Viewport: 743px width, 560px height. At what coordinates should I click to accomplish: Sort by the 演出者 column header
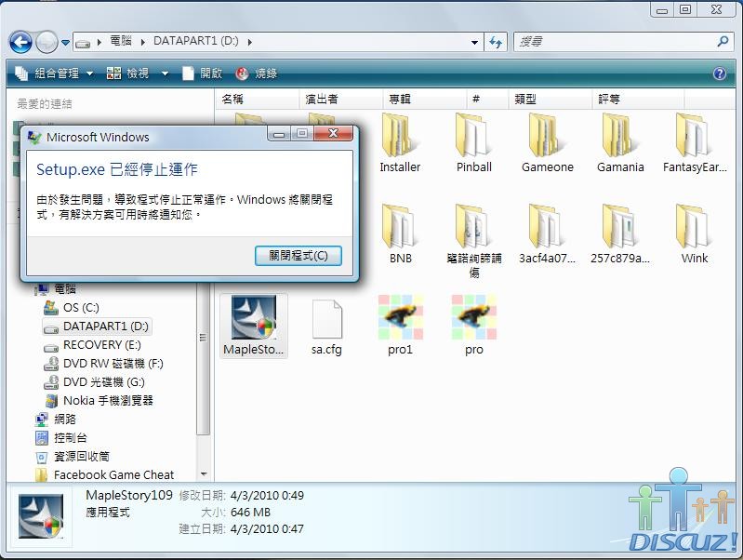pyautogui.click(x=341, y=100)
